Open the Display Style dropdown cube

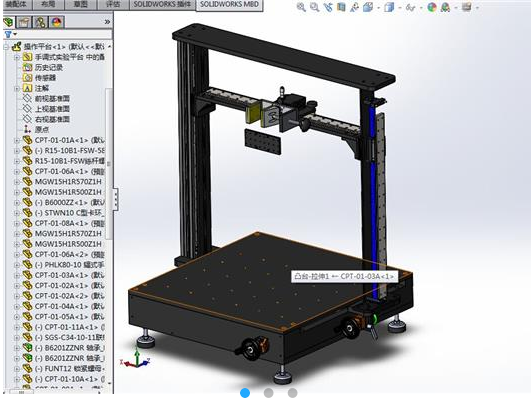[389, 7]
